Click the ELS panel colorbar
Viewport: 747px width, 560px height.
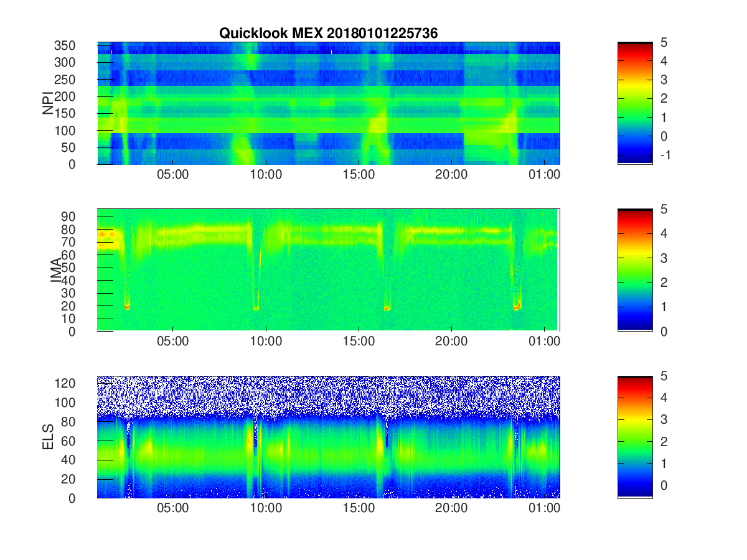pyautogui.click(x=635, y=437)
